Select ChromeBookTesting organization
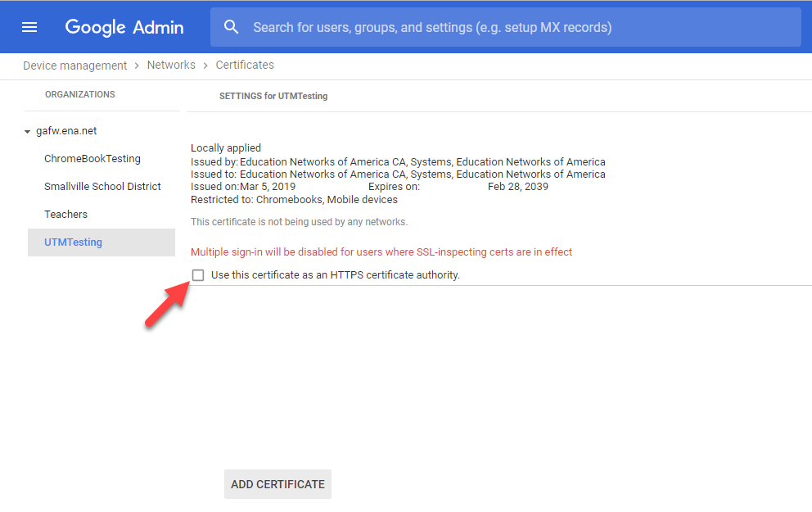 click(x=92, y=159)
